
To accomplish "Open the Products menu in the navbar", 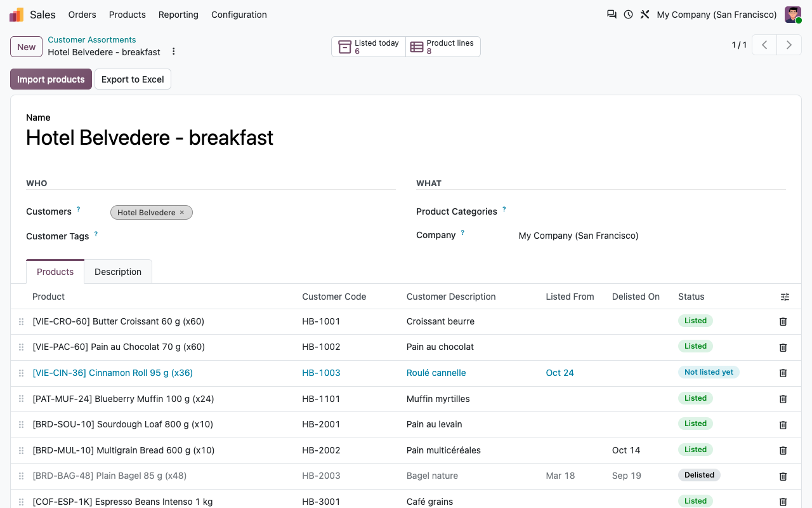I will click(128, 15).
